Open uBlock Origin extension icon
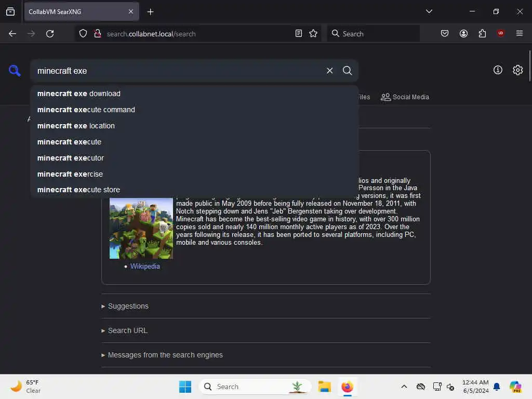Image resolution: width=532 pixels, height=399 pixels. (x=501, y=33)
